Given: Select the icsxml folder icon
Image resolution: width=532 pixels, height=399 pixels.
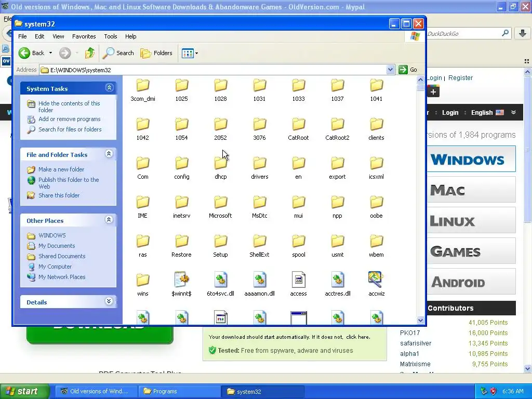Looking at the screenshot, I should click(x=376, y=163).
